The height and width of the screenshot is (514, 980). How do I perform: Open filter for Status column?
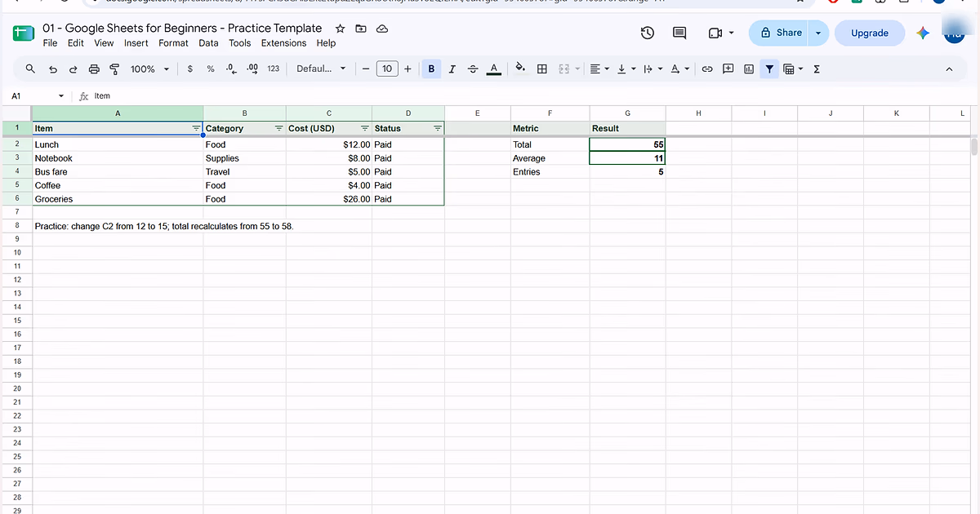click(x=438, y=128)
